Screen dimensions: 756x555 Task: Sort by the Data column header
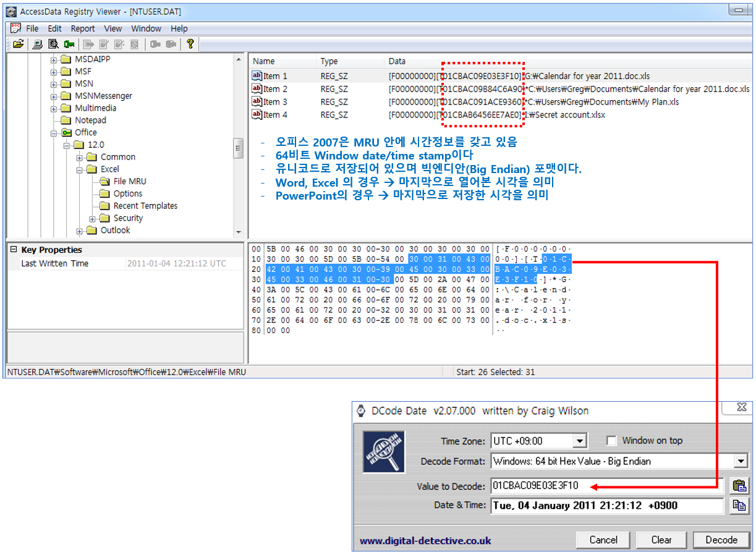click(x=567, y=61)
